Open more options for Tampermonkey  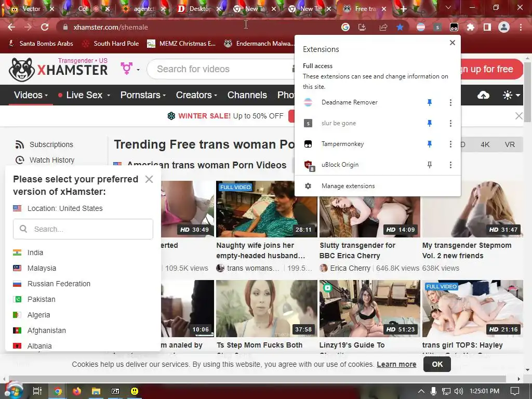click(450, 144)
